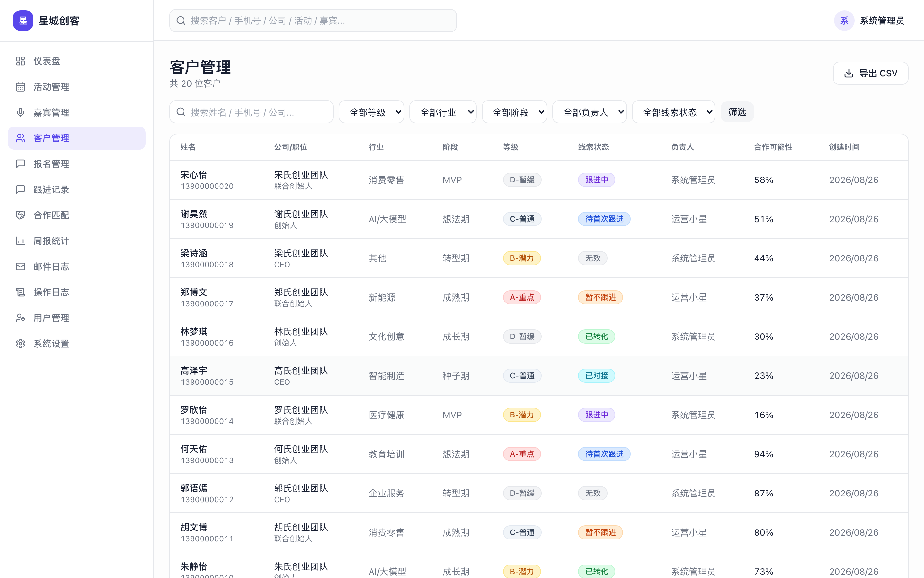Click the 筛选 filter button
This screenshot has height=578, width=924.
(737, 112)
